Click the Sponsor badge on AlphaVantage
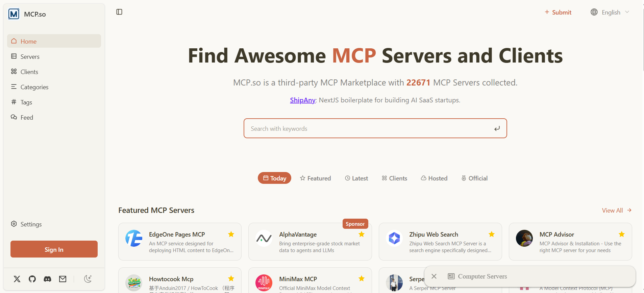The height and width of the screenshot is (293, 644). coord(355,224)
